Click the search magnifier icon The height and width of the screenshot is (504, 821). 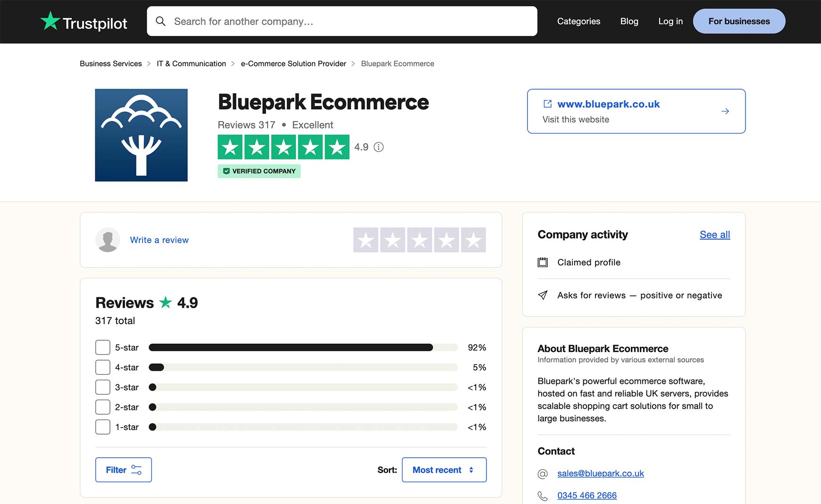pyautogui.click(x=160, y=21)
